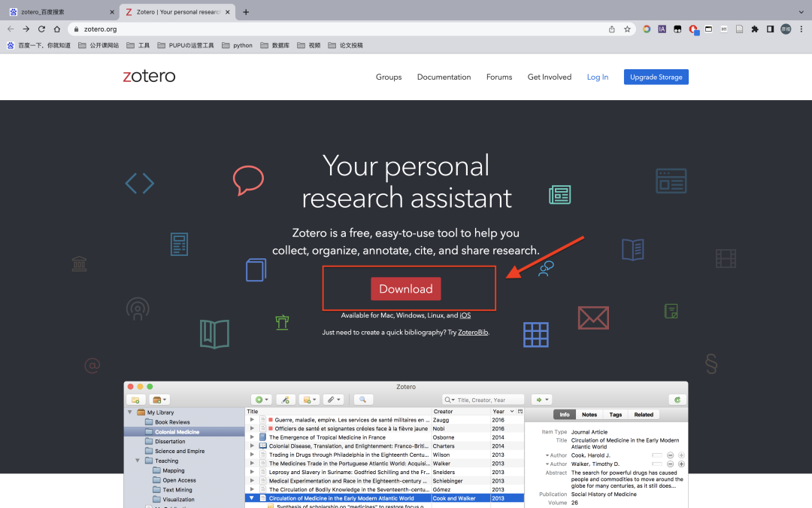Expand the tab search chevron
The width and height of the screenshot is (812, 508).
801,12
